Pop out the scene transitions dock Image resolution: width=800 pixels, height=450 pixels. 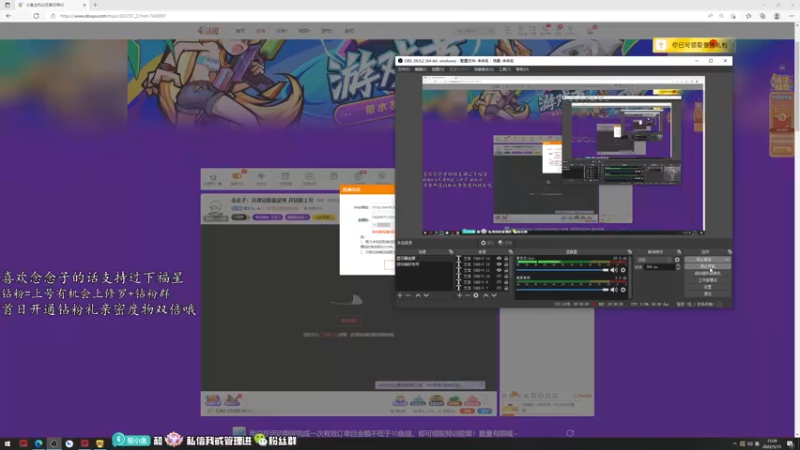pos(679,252)
